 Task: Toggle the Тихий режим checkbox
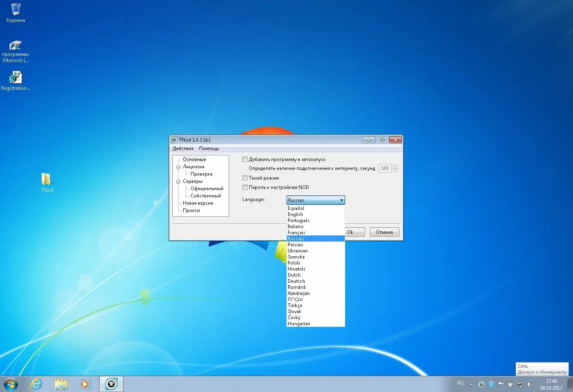[x=245, y=178]
